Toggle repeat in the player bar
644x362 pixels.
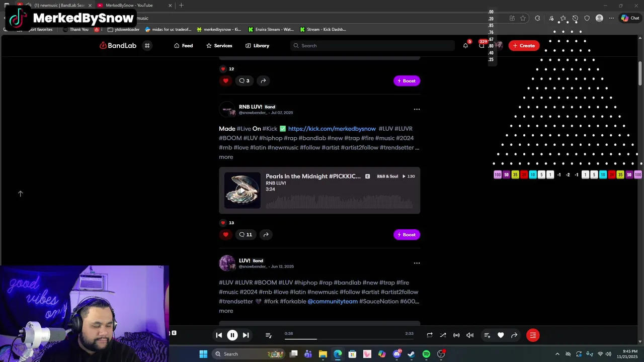pos(430,335)
